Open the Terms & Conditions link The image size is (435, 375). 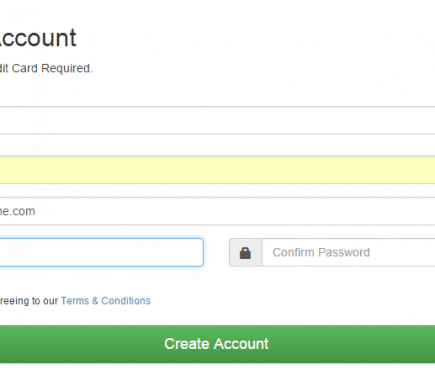pyautogui.click(x=106, y=301)
